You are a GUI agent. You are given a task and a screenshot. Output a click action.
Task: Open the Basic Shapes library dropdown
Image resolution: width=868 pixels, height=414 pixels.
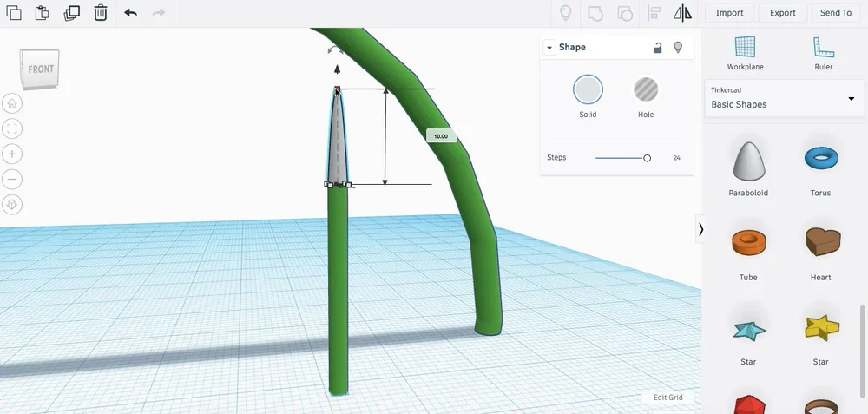click(x=784, y=98)
